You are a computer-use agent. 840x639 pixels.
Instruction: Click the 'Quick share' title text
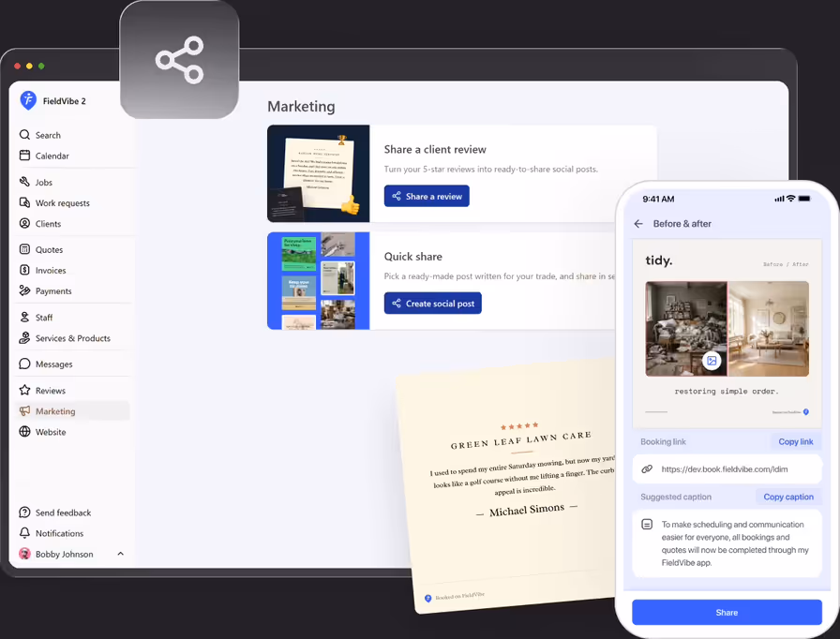(413, 257)
